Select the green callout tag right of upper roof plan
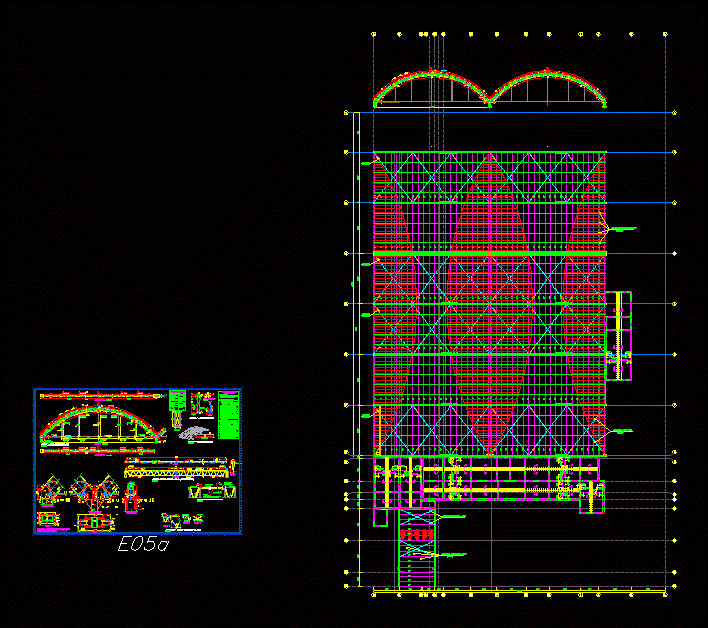This screenshot has height=628, width=708. tap(624, 229)
